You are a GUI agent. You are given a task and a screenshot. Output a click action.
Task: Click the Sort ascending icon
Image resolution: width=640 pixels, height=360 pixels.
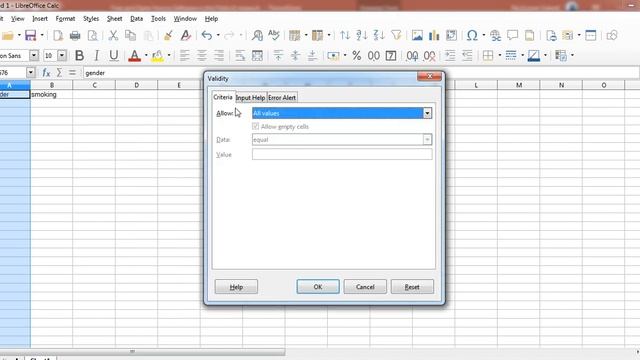click(361, 36)
